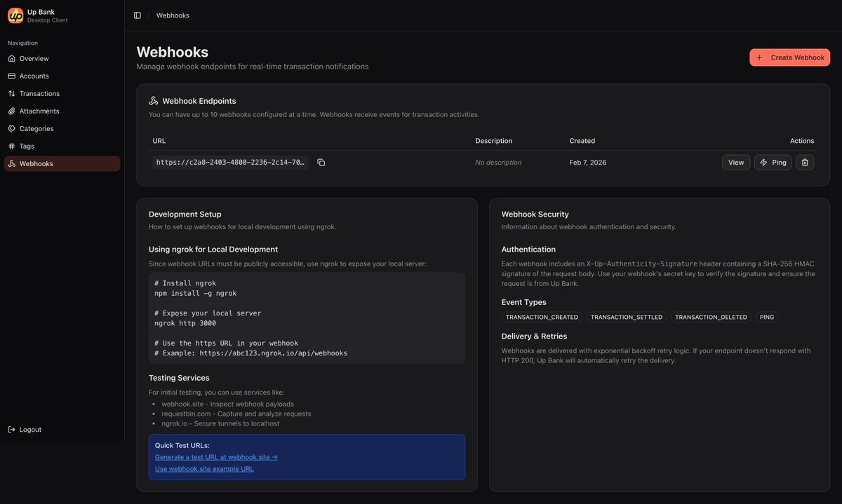The height and width of the screenshot is (504, 842).
Task: Open the Categories section
Action: point(62,128)
